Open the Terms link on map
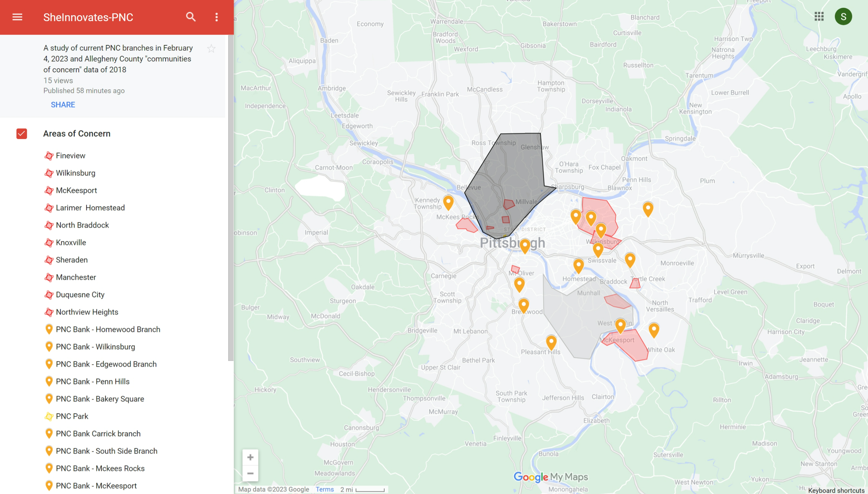This screenshot has width=868, height=494. 324,489
